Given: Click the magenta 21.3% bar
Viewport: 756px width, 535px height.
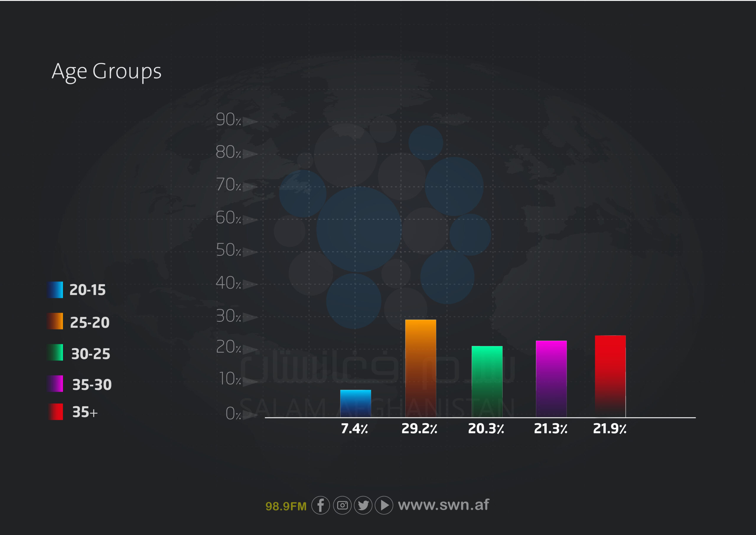Looking at the screenshot, I should pos(551,379).
